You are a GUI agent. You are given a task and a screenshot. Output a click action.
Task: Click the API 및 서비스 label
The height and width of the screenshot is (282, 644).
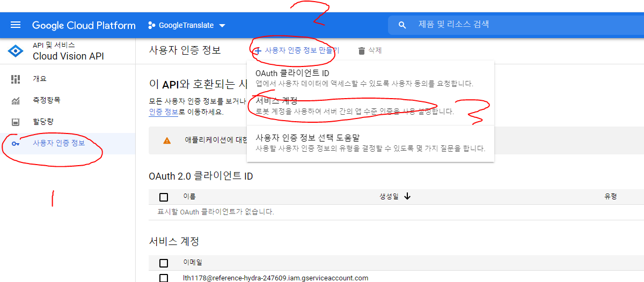tap(54, 45)
